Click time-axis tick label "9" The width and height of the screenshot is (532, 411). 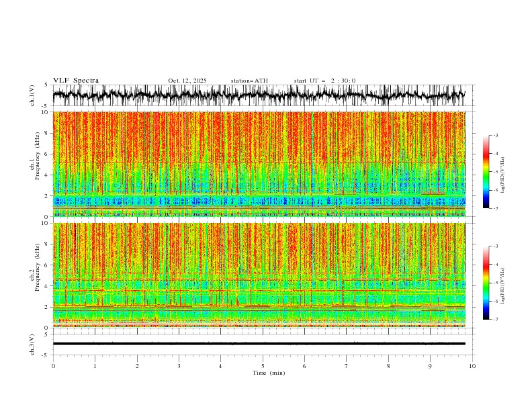[x=430, y=366]
